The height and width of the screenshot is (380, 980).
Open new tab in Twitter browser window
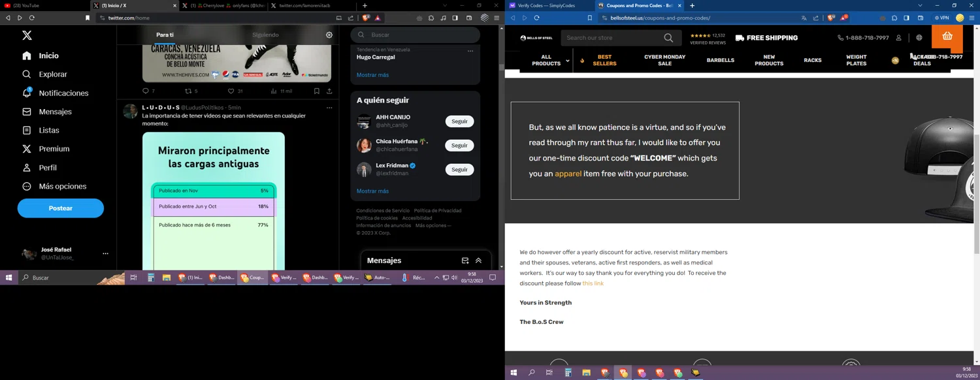pyautogui.click(x=365, y=5)
